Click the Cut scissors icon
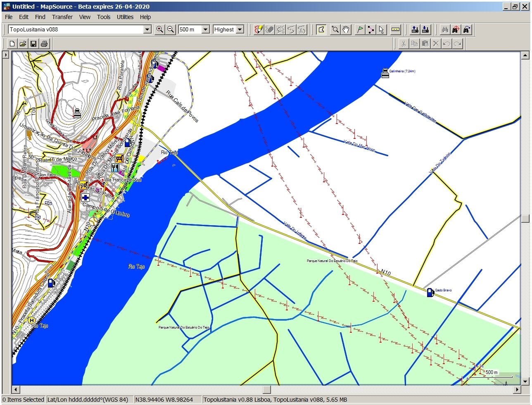This screenshot has height=405, width=532. tap(404, 43)
